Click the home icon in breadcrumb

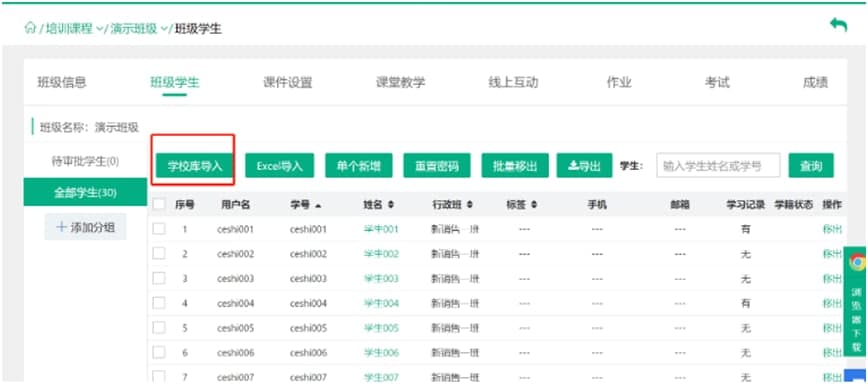click(x=30, y=28)
